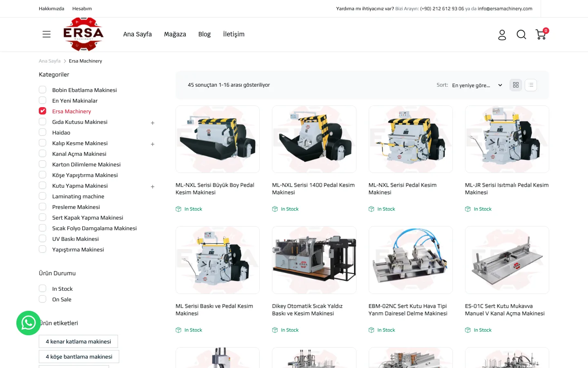The height and width of the screenshot is (368, 588).
Task: Click the Hesabım top link
Action: click(x=82, y=9)
